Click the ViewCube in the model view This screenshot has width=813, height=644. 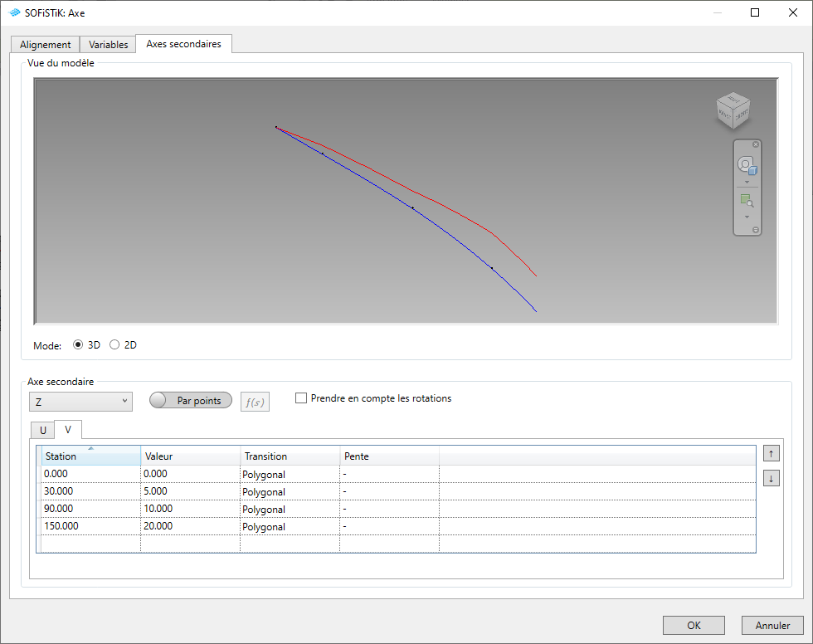click(732, 111)
